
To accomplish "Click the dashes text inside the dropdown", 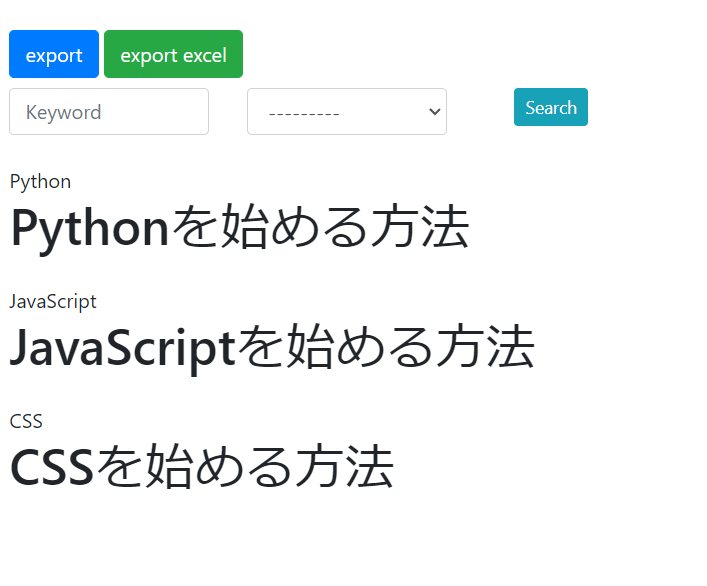I will [304, 113].
